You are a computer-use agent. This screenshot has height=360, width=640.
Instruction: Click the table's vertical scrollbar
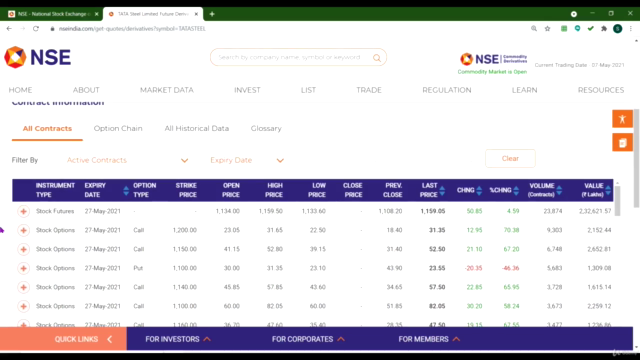(x=618, y=200)
